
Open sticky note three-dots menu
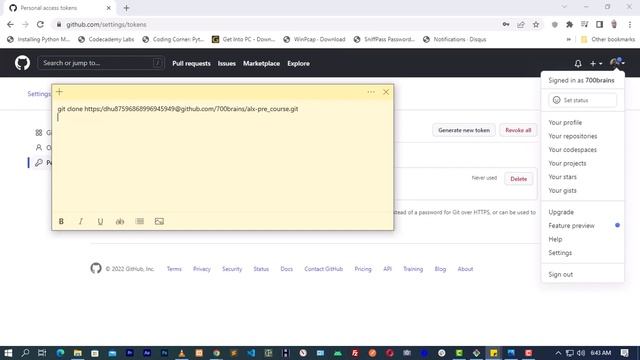coord(371,92)
